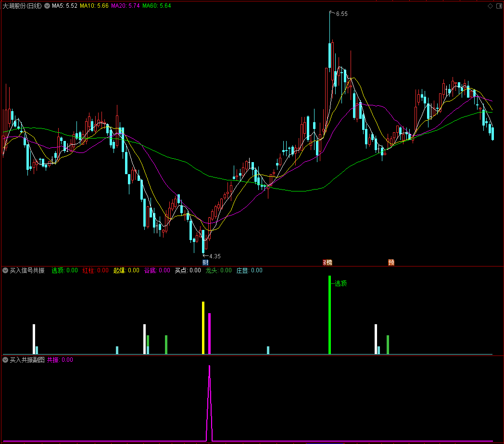
Task: Expand the 买入共振副图 indicator menu arrow
Action: pyautogui.click(x=5, y=360)
